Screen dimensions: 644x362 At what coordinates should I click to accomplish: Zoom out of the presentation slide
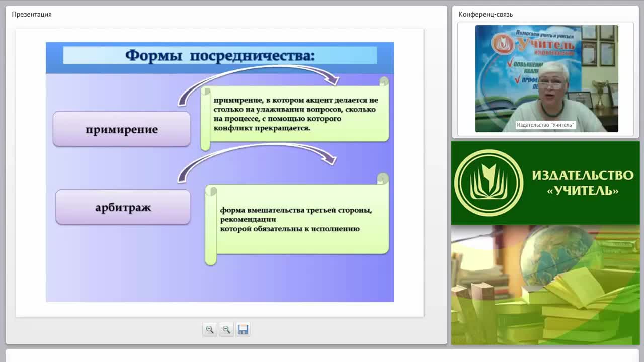226,330
